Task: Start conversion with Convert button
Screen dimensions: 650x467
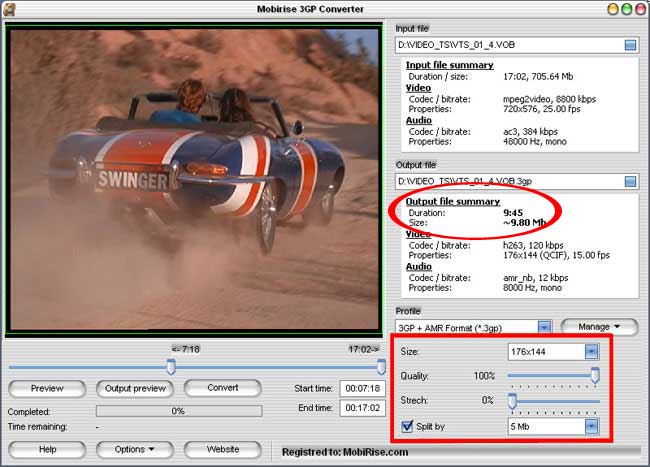Action: (223, 388)
